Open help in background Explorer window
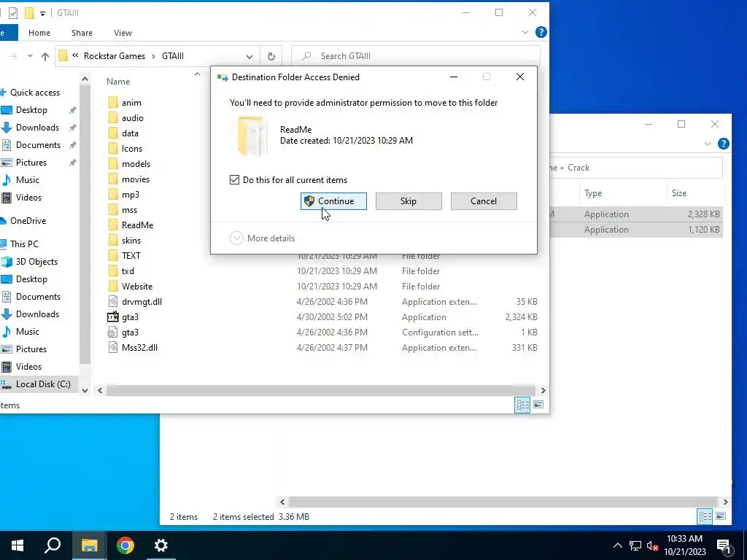The image size is (747, 560). click(723, 144)
